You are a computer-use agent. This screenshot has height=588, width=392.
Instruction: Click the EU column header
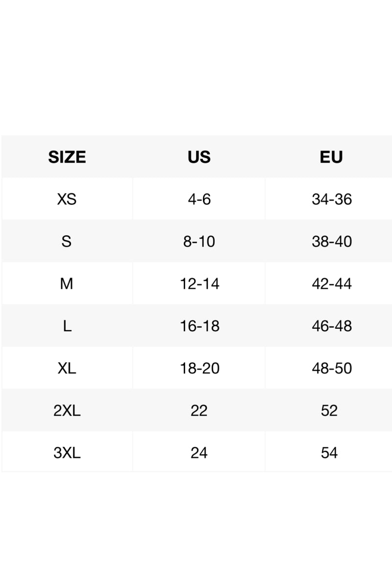tap(331, 157)
